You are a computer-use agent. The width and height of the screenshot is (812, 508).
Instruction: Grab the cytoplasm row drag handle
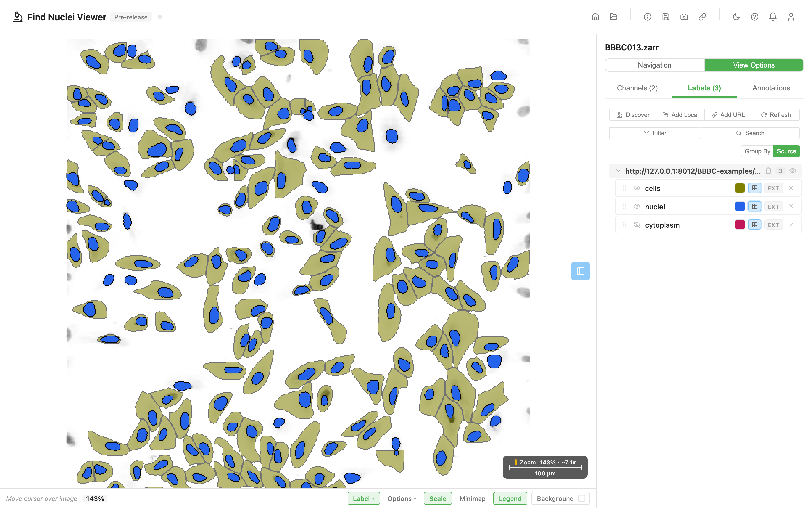[624, 225]
